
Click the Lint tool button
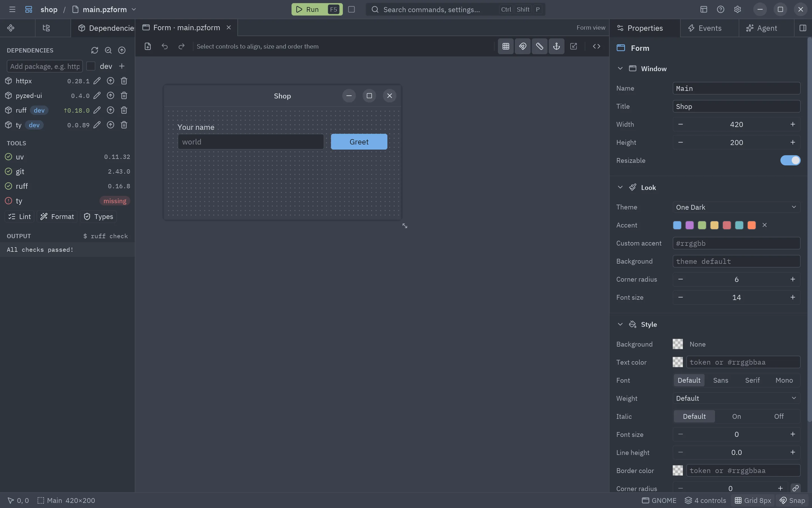coord(19,217)
